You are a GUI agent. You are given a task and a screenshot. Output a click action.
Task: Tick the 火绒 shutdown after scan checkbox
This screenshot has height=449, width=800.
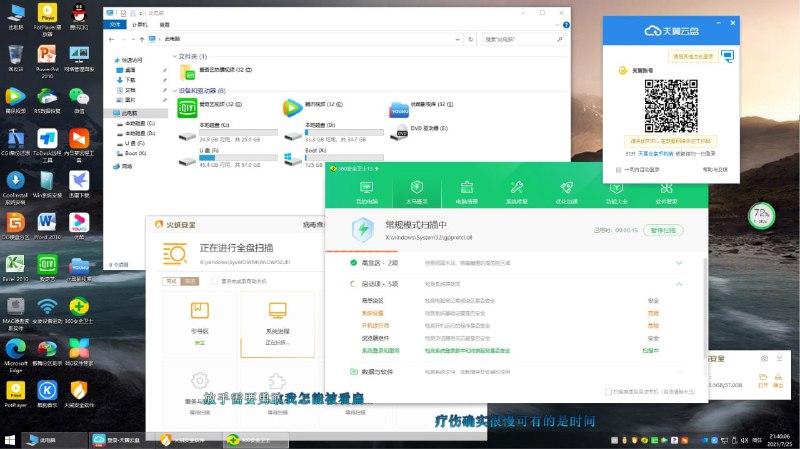pyautogui.click(x=214, y=281)
